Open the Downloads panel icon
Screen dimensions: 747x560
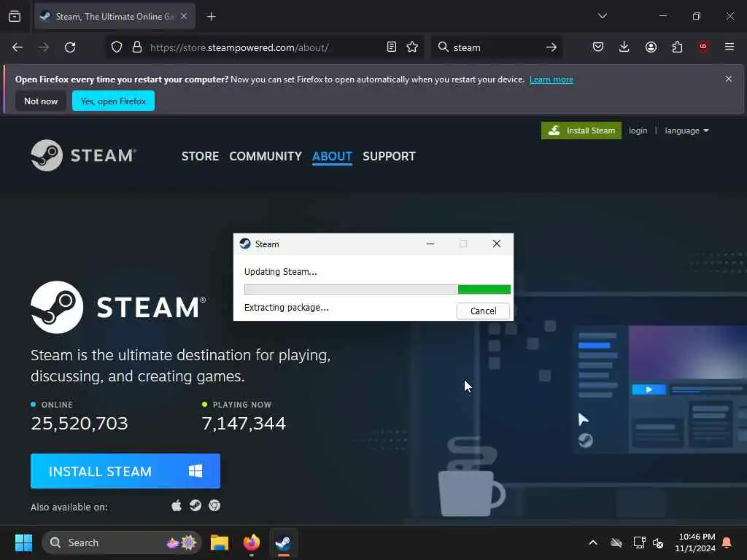pyautogui.click(x=624, y=47)
